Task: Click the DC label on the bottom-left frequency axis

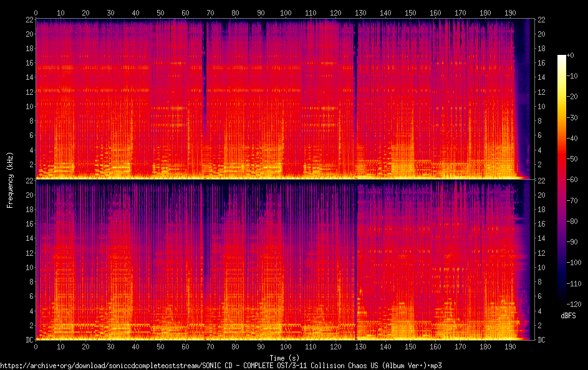Action: tap(28, 339)
